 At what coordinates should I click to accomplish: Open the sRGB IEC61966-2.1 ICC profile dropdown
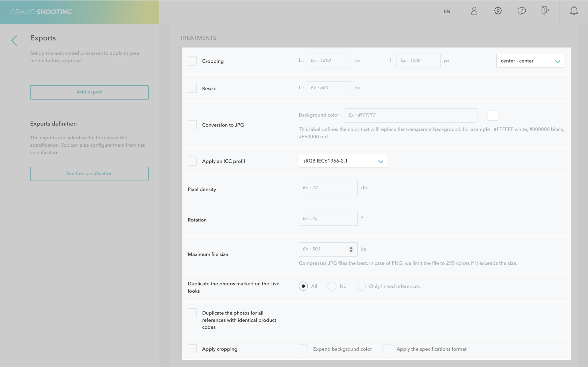[380, 161]
